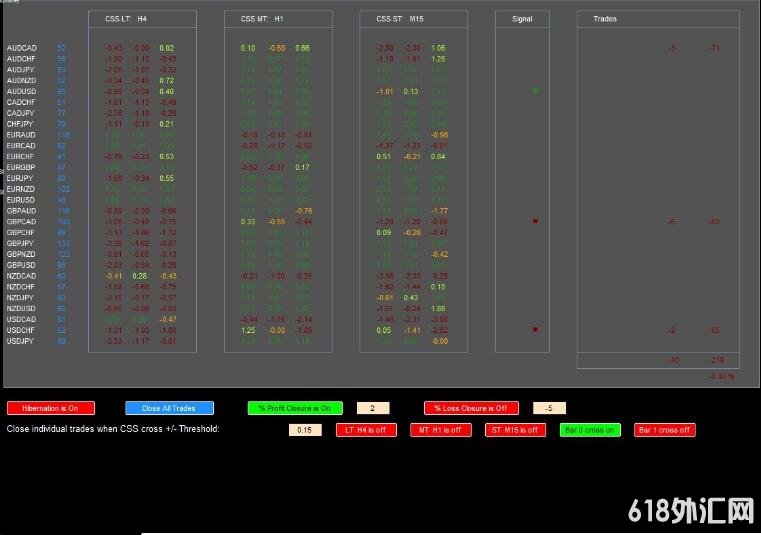Click the CSS ST: M15 column header
This screenshot has height=535, width=761.
point(399,19)
